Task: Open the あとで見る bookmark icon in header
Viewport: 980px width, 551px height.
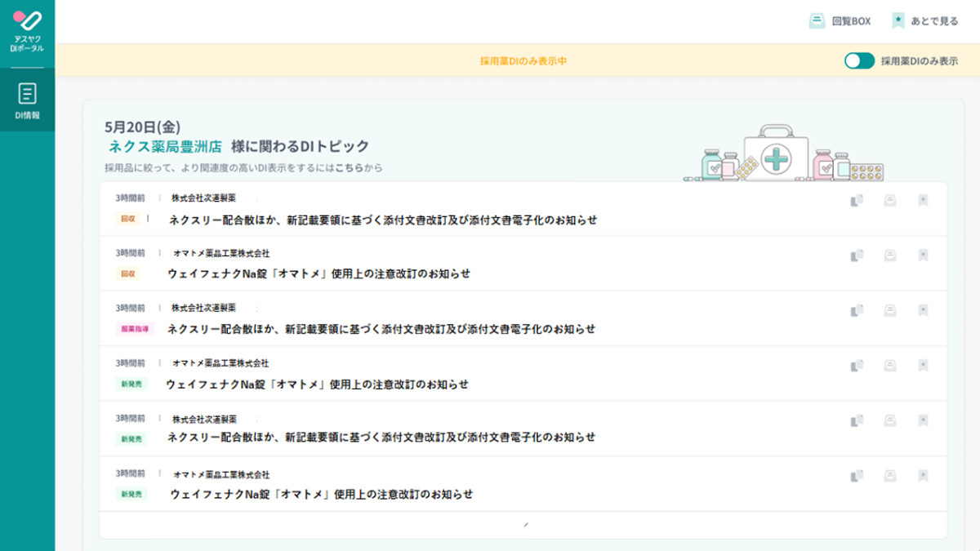Action: 898,21
